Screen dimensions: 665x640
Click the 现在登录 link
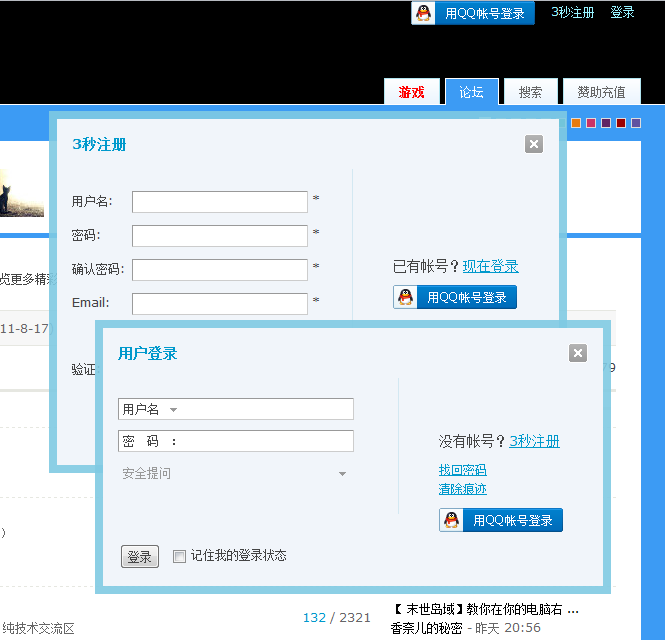tap(490, 266)
